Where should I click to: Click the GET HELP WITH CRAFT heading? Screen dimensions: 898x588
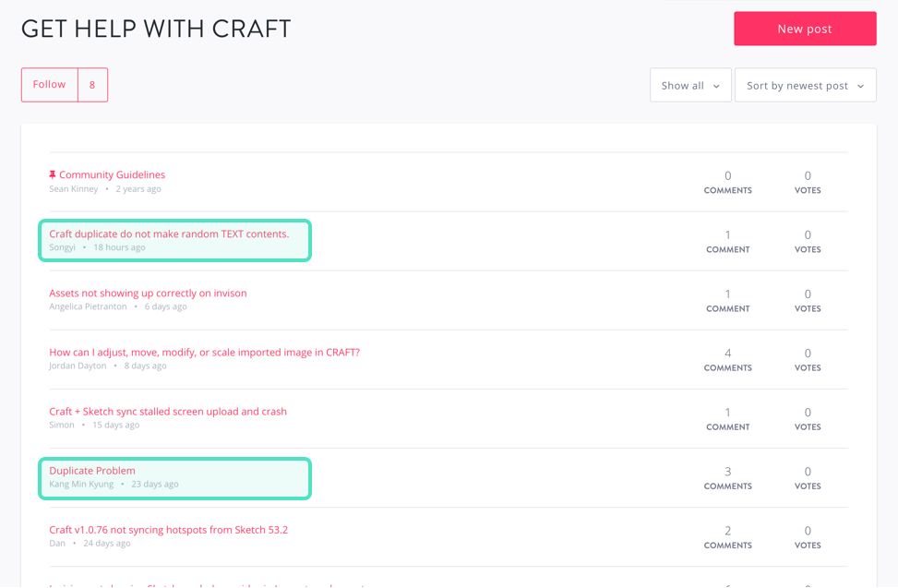pyautogui.click(x=156, y=29)
